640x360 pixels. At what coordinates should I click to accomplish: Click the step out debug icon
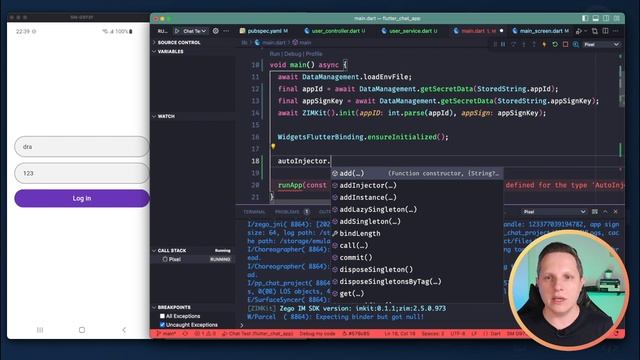(534, 44)
